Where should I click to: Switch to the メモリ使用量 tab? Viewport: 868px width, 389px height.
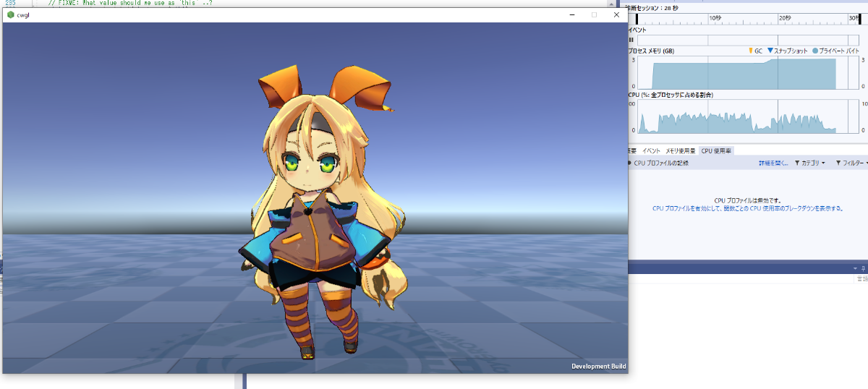click(681, 151)
